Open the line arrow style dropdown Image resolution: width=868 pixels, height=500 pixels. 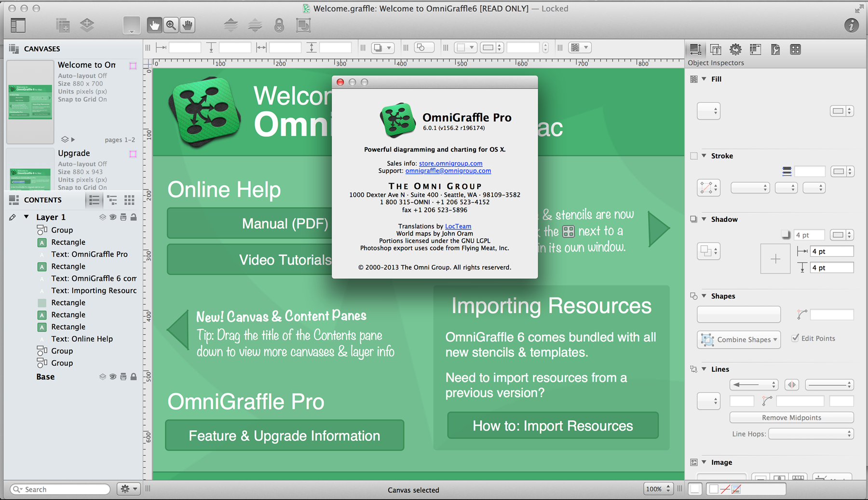[x=754, y=384]
